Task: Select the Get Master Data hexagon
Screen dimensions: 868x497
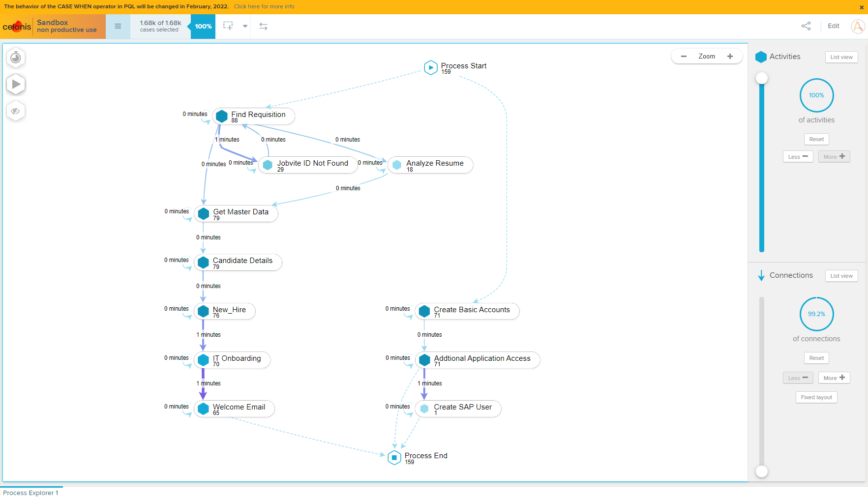Action: [x=204, y=213]
